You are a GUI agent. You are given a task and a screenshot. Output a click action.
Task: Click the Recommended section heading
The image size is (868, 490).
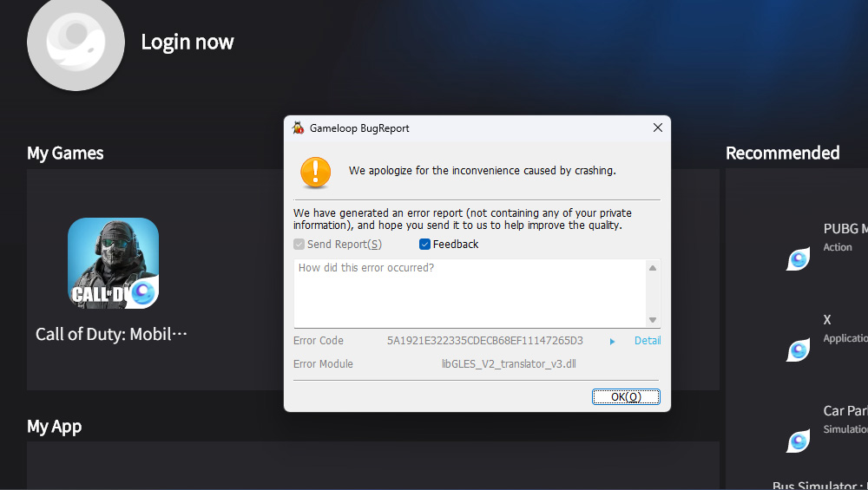click(x=783, y=154)
